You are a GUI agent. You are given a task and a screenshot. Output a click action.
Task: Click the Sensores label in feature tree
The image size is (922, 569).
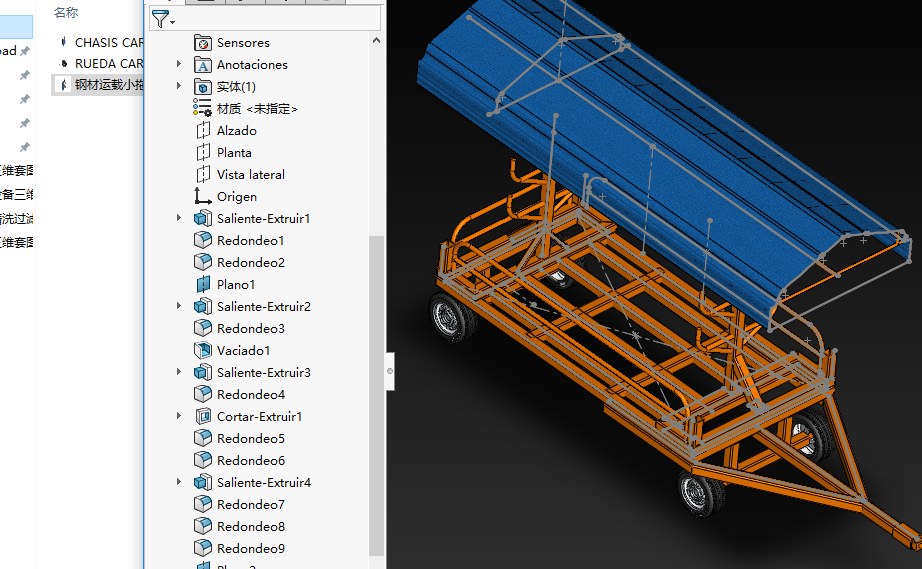tap(243, 43)
